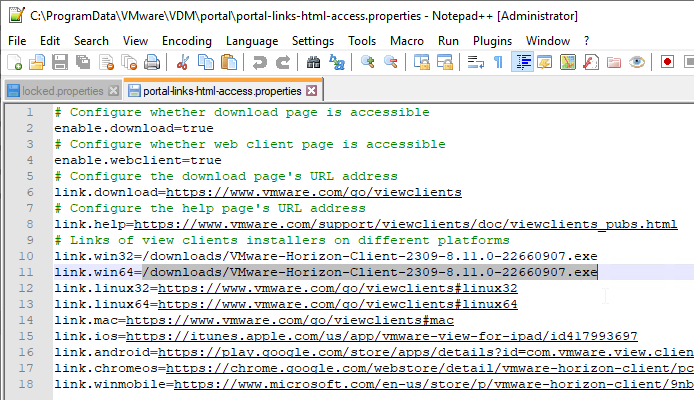Click the highlighted link.win64 downloads path
This screenshot has width=694, height=400.
pyautogui.click(x=370, y=272)
